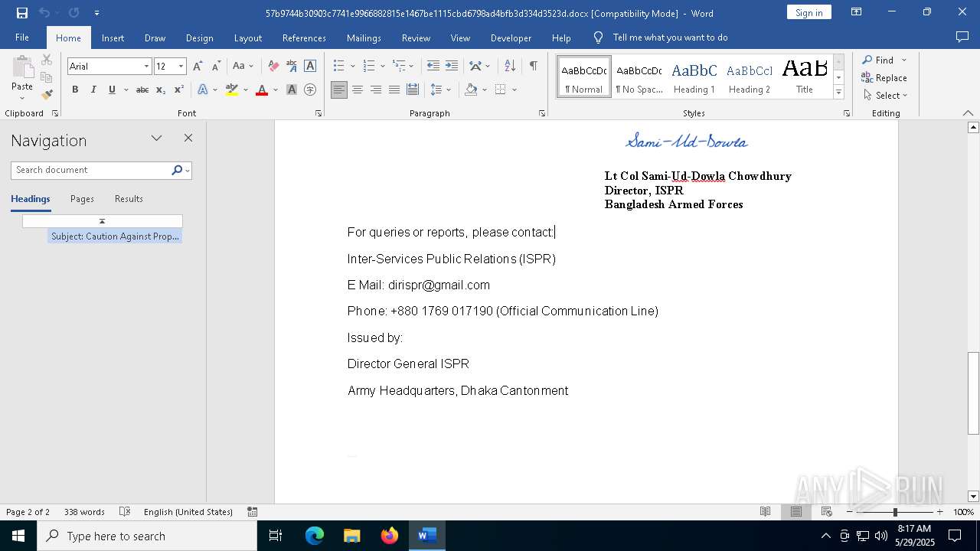Open the References ribbon tab

click(304, 37)
